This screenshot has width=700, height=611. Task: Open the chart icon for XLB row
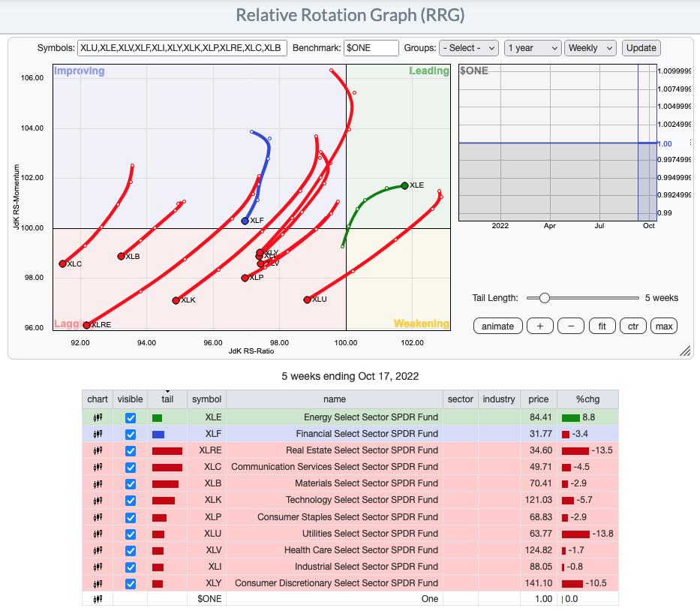click(x=98, y=483)
